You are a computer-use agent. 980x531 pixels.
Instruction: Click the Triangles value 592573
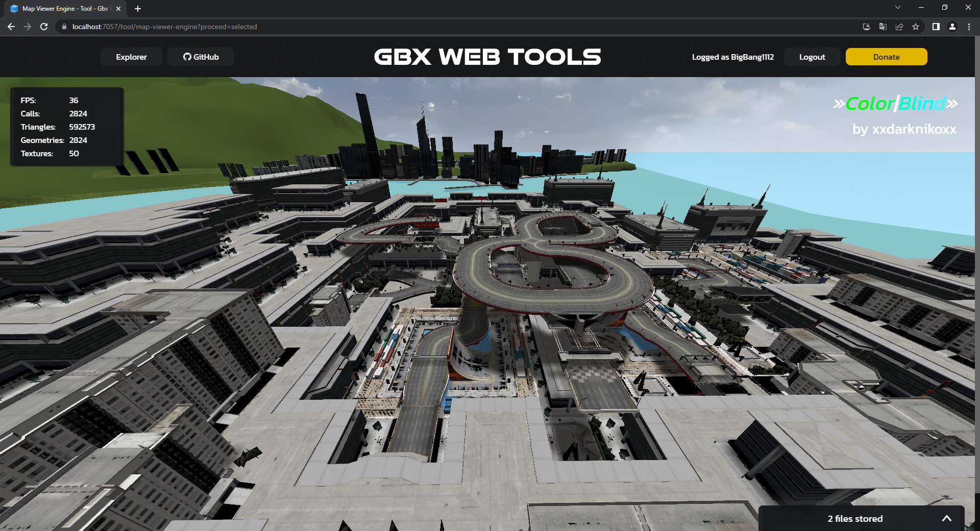(x=82, y=127)
